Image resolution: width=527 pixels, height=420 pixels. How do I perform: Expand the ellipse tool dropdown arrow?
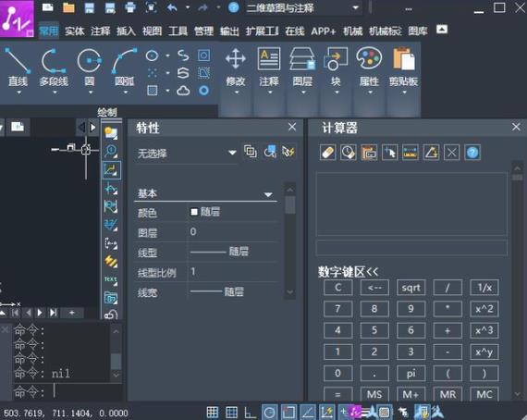(167, 56)
